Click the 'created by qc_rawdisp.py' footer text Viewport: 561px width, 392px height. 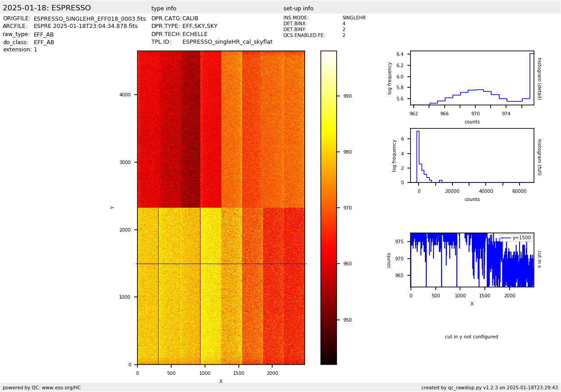pyautogui.click(x=489, y=387)
